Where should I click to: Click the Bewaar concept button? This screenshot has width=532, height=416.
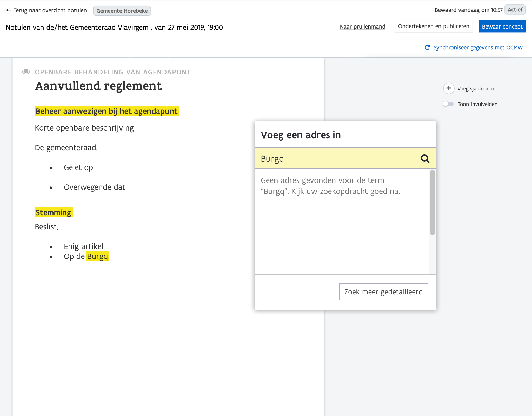click(x=502, y=27)
